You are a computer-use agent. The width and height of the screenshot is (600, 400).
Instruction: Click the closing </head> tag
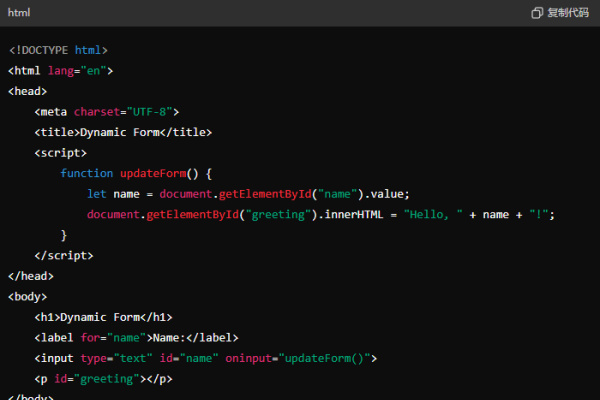[x=30, y=276]
